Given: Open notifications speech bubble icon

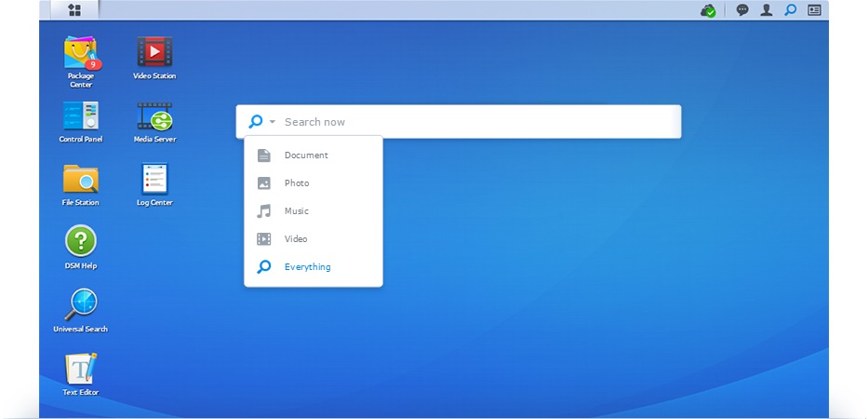Looking at the screenshot, I should pyautogui.click(x=742, y=10).
